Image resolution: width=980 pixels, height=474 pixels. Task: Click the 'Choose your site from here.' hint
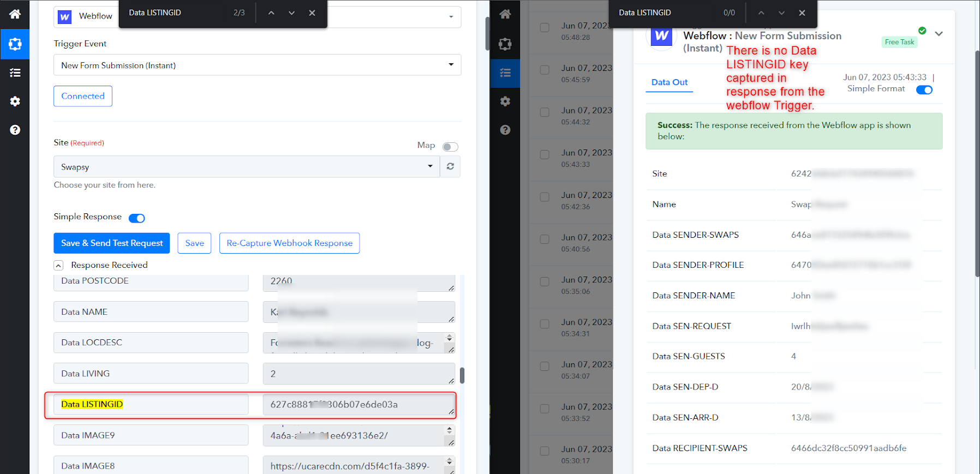[x=105, y=185]
